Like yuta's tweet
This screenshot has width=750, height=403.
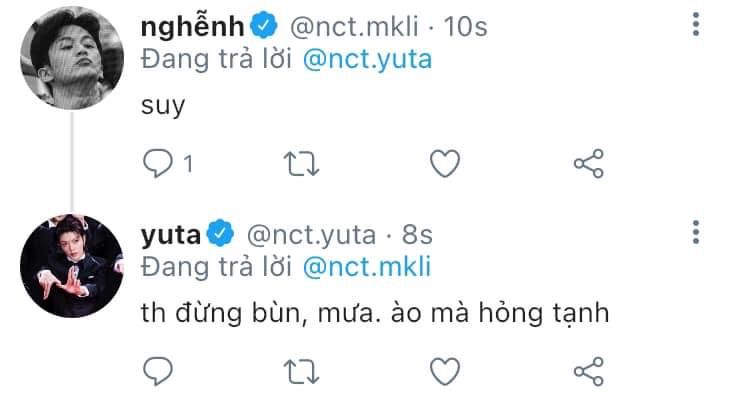[x=443, y=372]
